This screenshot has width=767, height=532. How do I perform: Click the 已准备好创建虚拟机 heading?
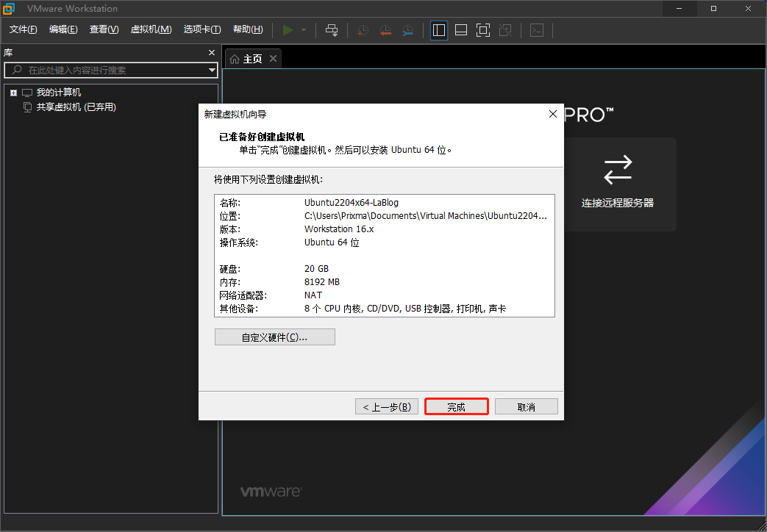pyautogui.click(x=262, y=137)
